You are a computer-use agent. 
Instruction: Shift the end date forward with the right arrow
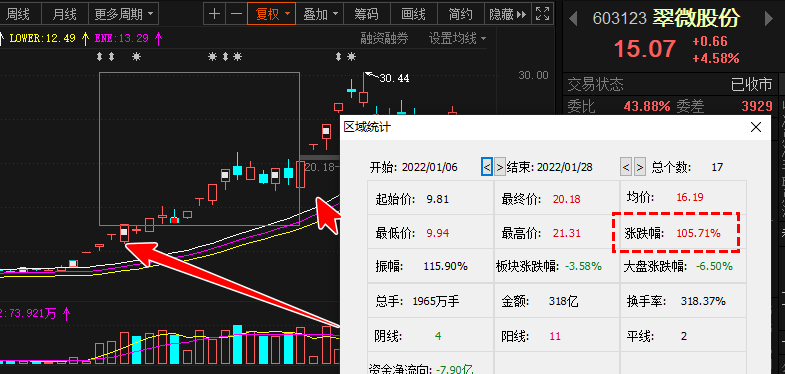(x=639, y=167)
